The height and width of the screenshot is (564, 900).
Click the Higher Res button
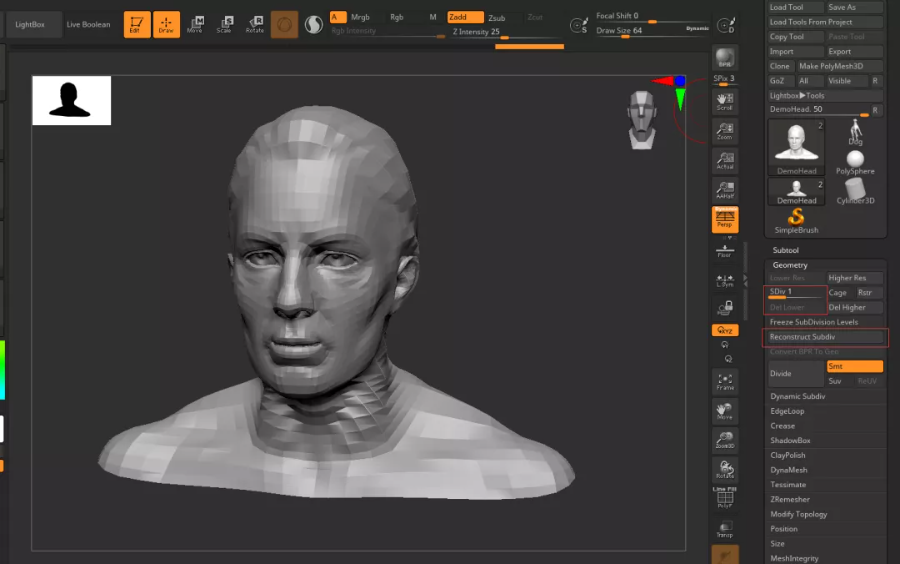(x=855, y=278)
